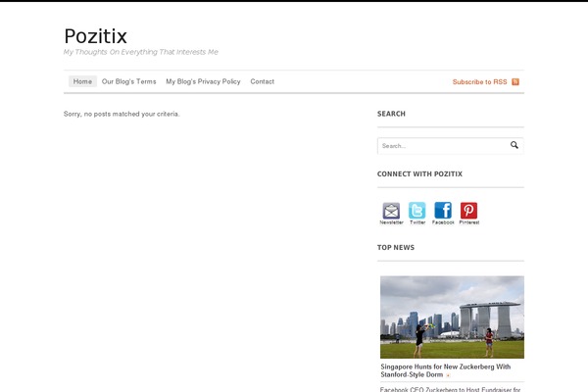Click the Pozitix site title
The width and height of the screenshot is (588, 392).
pyautogui.click(x=96, y=36)
